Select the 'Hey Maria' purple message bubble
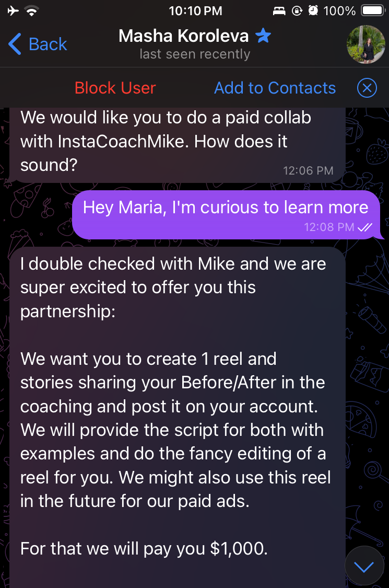Screen dimensions: 389x588 [x=226, y=215]
